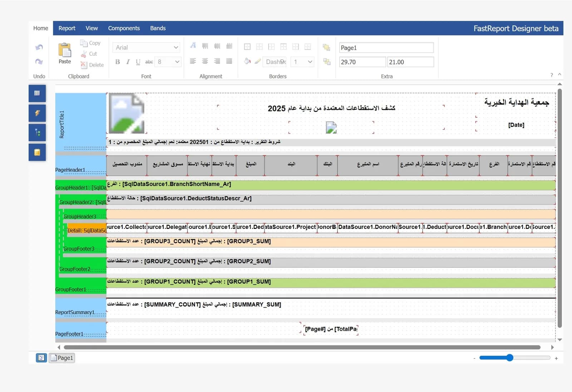Click the Send to Back icon
This screenshot has width=572, height=392.
(x=327, y=62)
